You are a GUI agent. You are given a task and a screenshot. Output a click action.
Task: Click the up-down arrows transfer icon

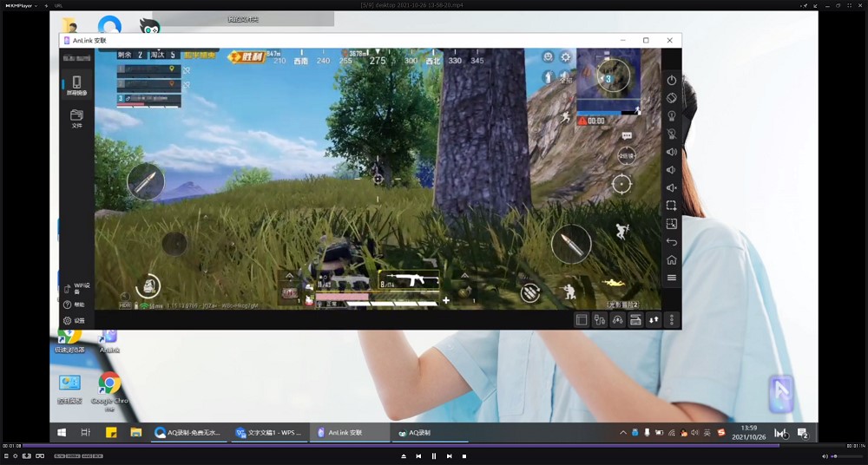point(654,320)
